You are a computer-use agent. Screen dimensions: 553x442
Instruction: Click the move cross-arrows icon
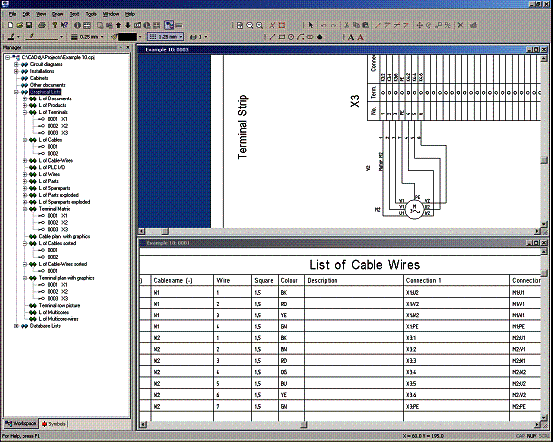419,25
